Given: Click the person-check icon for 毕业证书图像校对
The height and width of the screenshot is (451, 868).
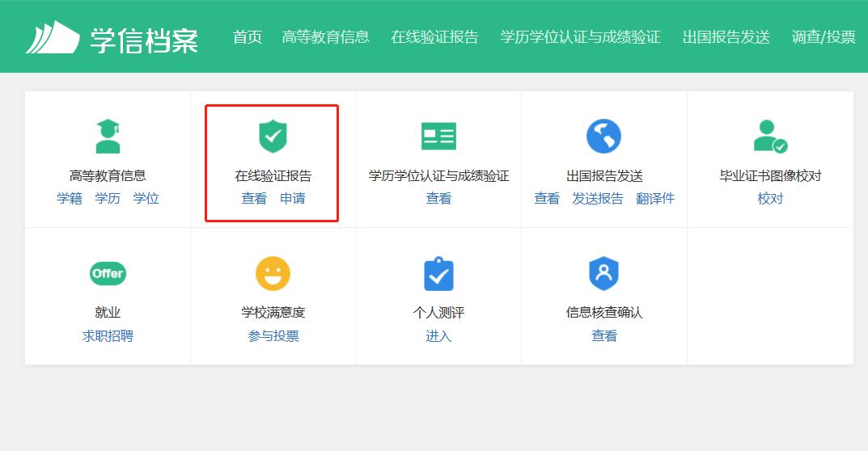Looking at the screenshot, I should tap(769, 136).
